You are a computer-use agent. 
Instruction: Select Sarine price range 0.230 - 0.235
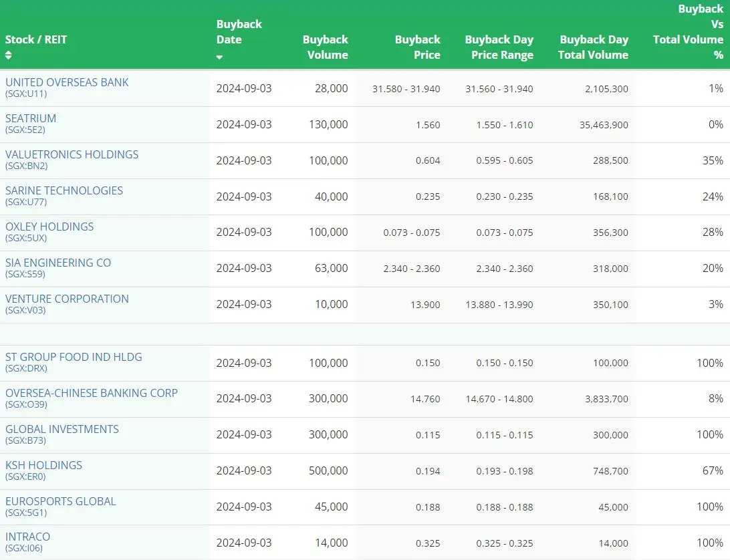click(505, 197)
